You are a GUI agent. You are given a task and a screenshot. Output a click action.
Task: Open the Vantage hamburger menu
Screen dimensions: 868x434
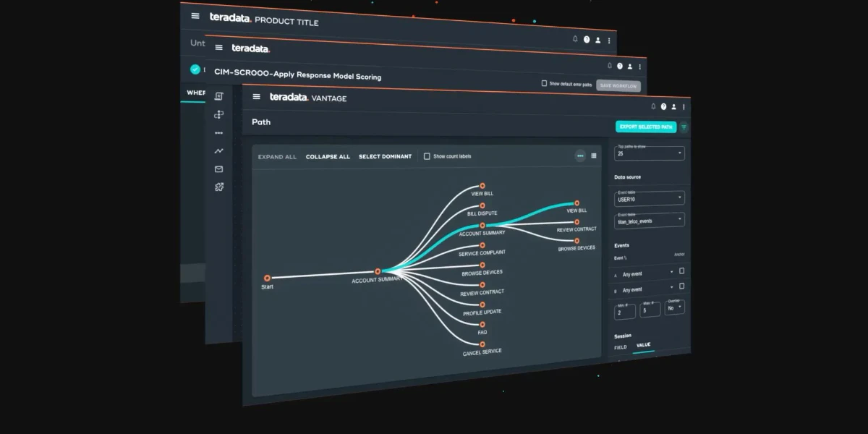coord(256,96)
